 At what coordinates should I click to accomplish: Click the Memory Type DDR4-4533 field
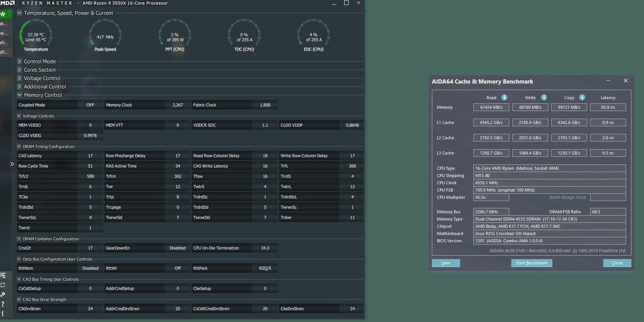click(550, 219)
